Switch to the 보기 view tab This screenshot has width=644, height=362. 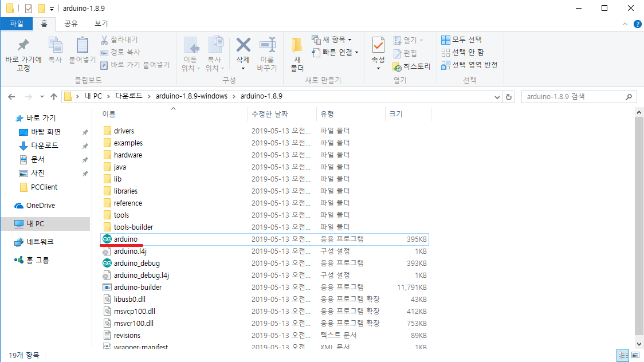(101, 24)
